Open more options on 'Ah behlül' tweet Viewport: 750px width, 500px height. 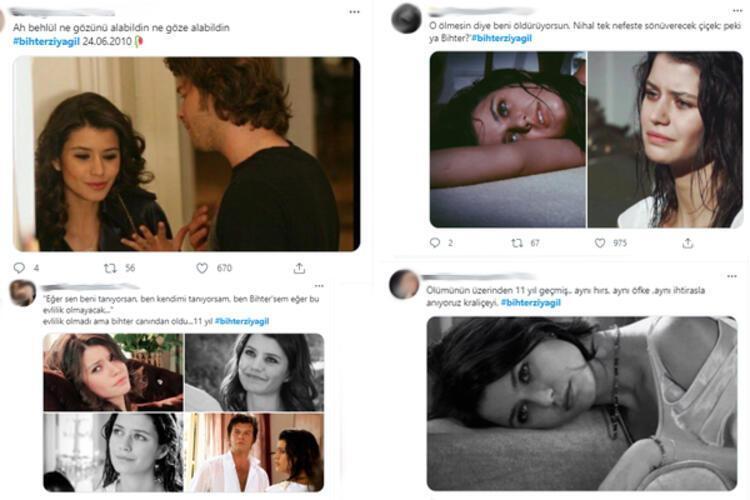[353, 12]
